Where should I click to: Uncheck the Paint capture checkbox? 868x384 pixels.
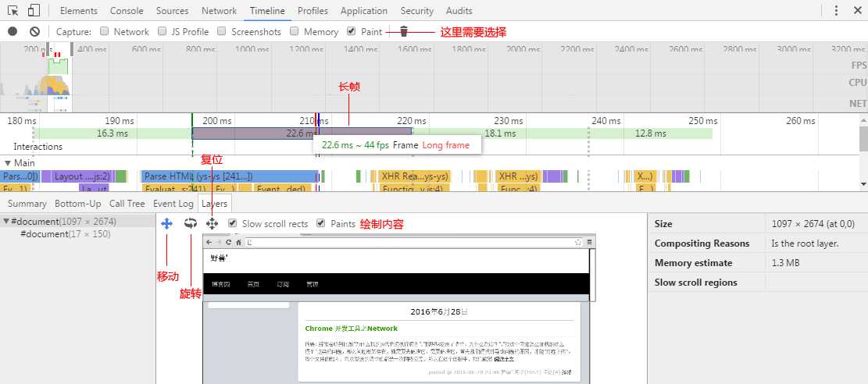click(351, 31)
